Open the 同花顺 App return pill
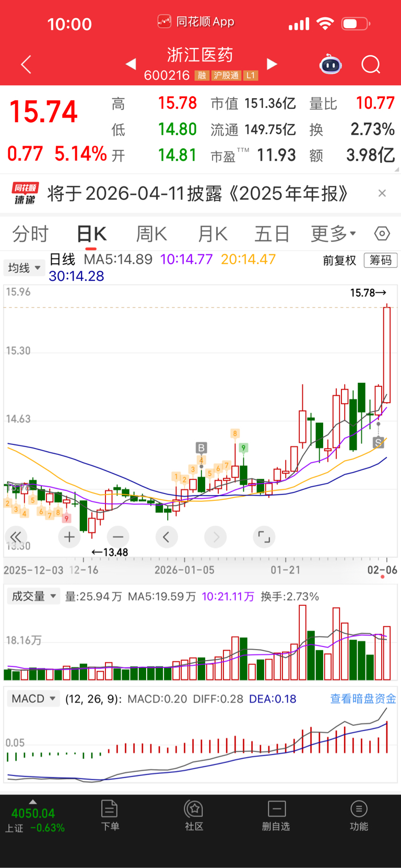Screen dimensions: 401x868 196,22
